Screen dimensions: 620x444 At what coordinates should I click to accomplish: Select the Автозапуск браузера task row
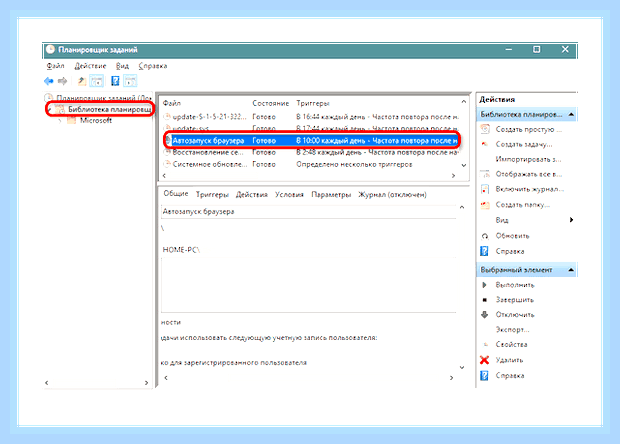(x=311, y=140)
